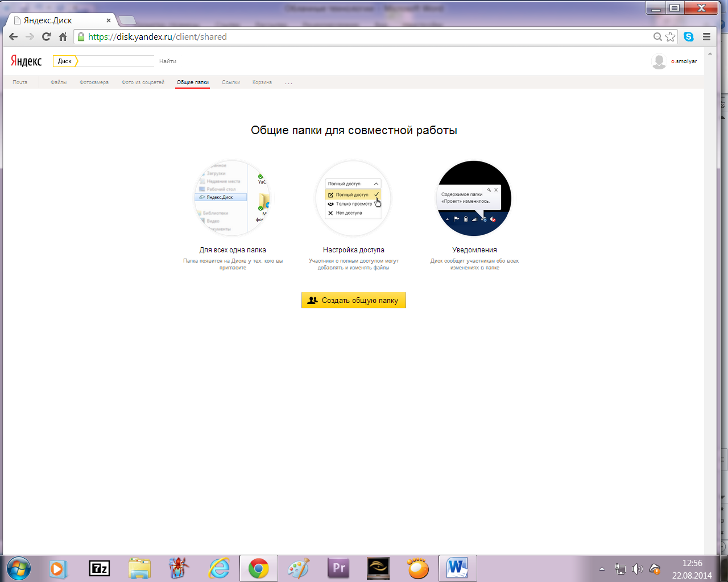Click the user avatar icon
The width and height of the screenshot is (728, 582).
click(659, 61)
